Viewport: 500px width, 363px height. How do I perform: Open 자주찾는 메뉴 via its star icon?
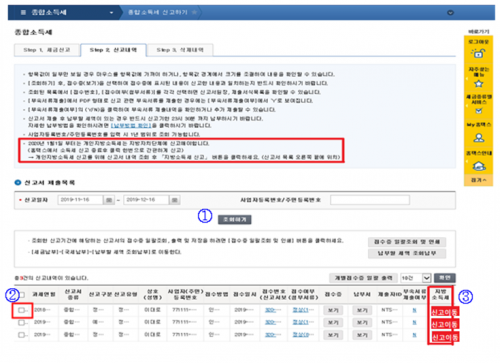pos(479,83)
